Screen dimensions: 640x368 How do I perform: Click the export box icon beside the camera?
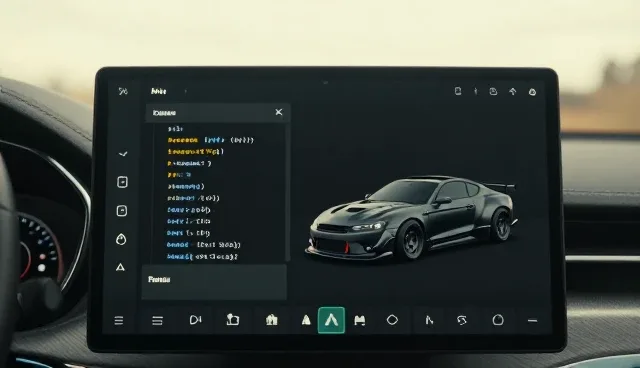233,319
